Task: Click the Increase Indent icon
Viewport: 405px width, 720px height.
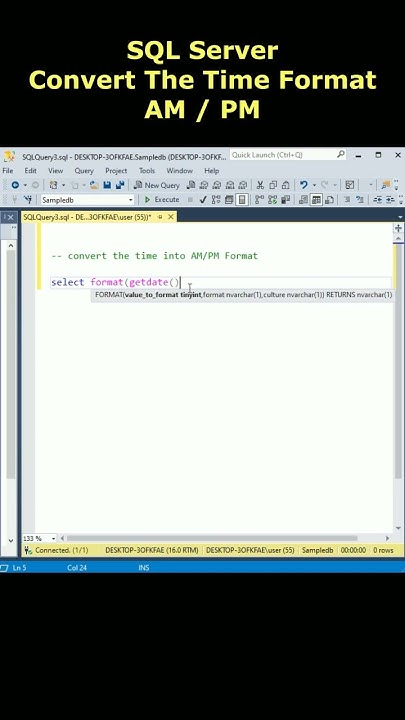Action: pos(390,199)
